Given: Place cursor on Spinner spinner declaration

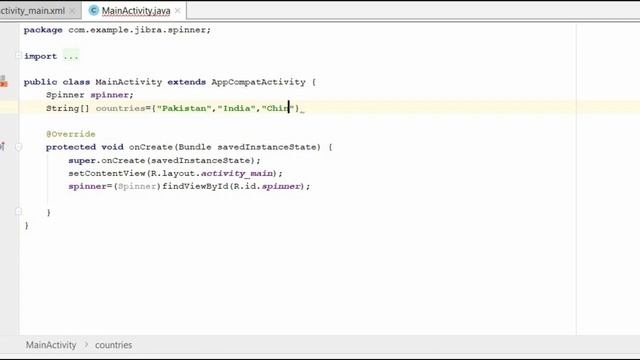Looking at the screenshot, I should pos(90,95).
